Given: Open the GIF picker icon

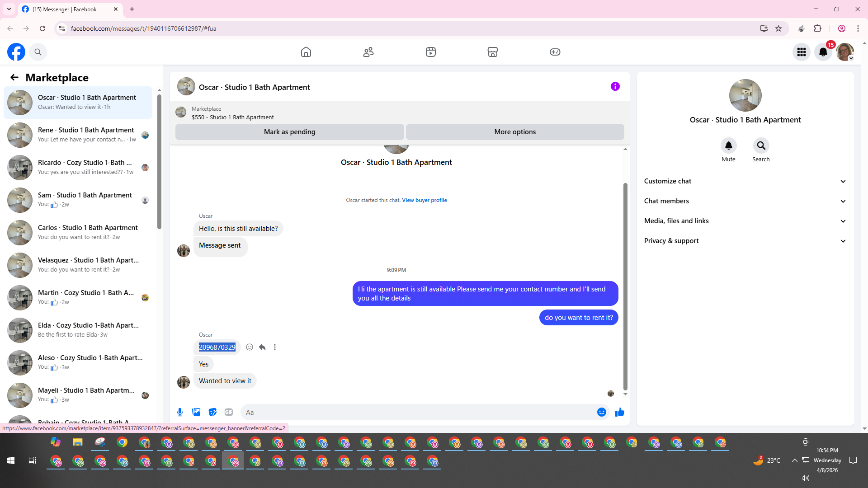Looking at the screenshot, I should pyautogui.click(x=229, y=412).
